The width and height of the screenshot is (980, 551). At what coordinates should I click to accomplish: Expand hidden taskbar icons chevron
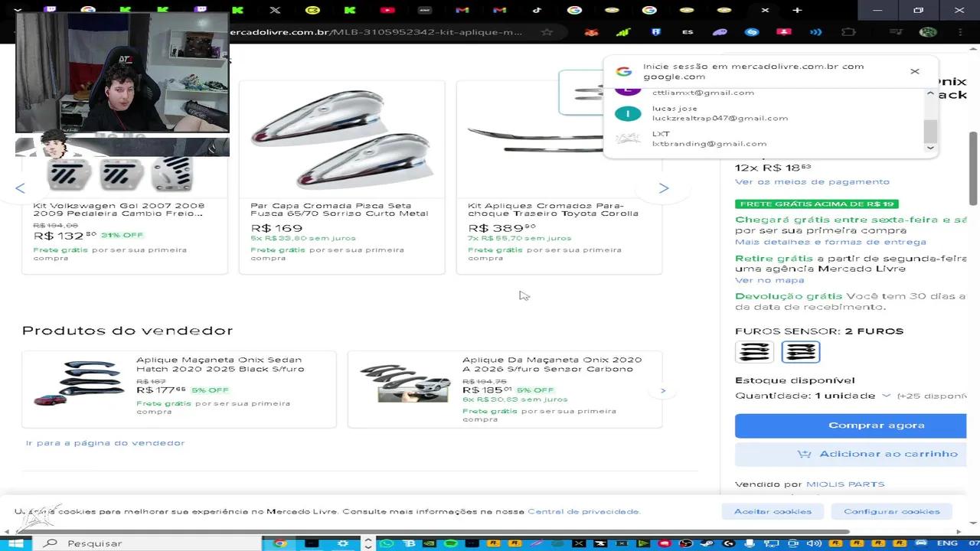point(368,543)
